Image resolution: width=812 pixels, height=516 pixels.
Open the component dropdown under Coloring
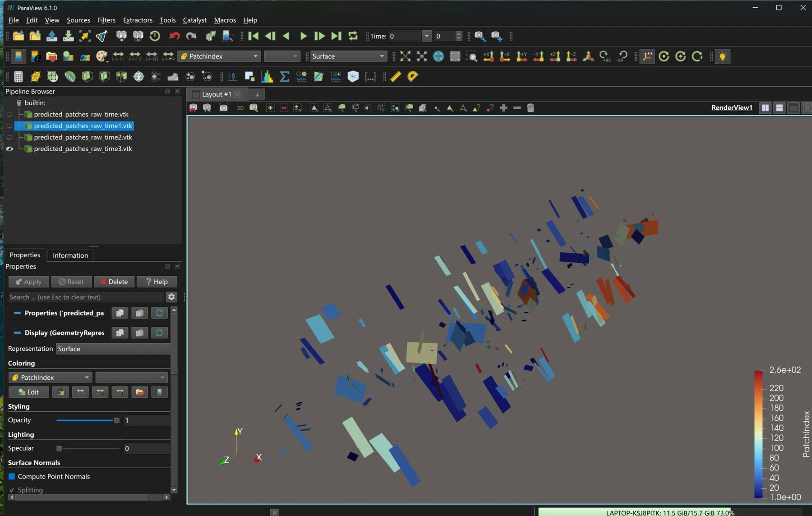coord(131,377)
